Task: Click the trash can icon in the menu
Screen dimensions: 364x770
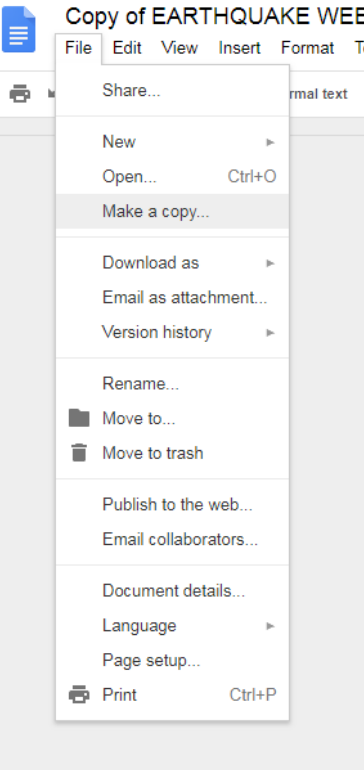Action: point(79,452)
